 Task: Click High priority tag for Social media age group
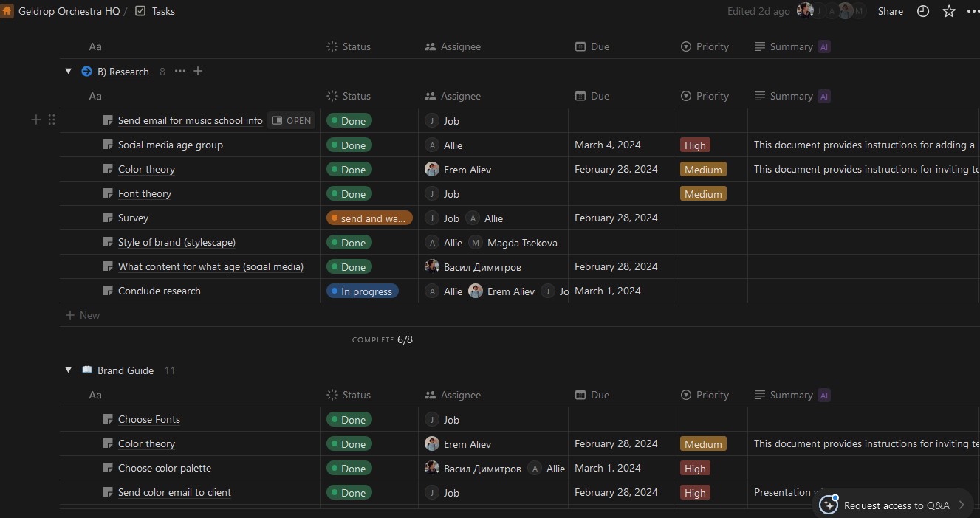[695, 145]
